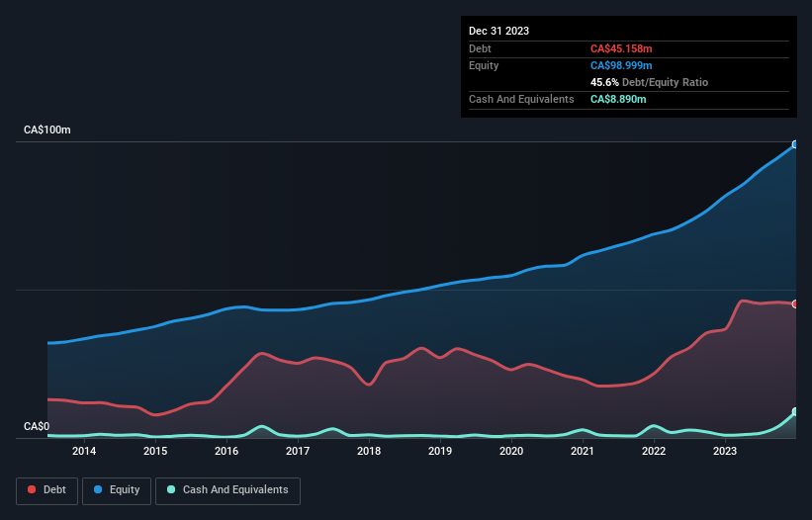Click the CA$100m y-axis label
The height and width of the screenshot is (520, 812).
tap(47, 130)
